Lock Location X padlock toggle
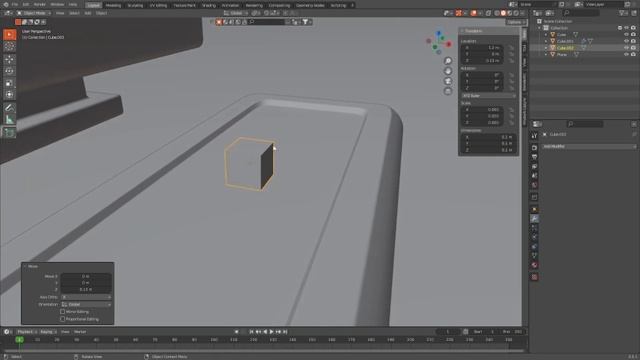 pos(511,48)
